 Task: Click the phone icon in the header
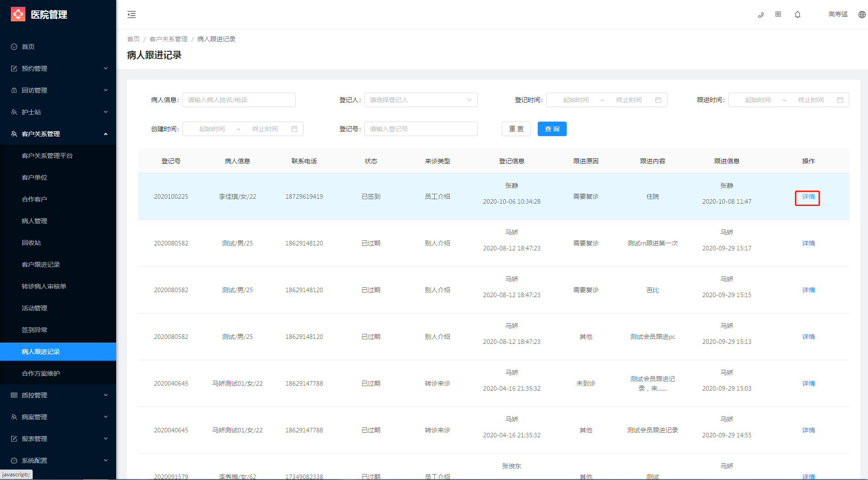pyautogui.click(x=761, y=15)
